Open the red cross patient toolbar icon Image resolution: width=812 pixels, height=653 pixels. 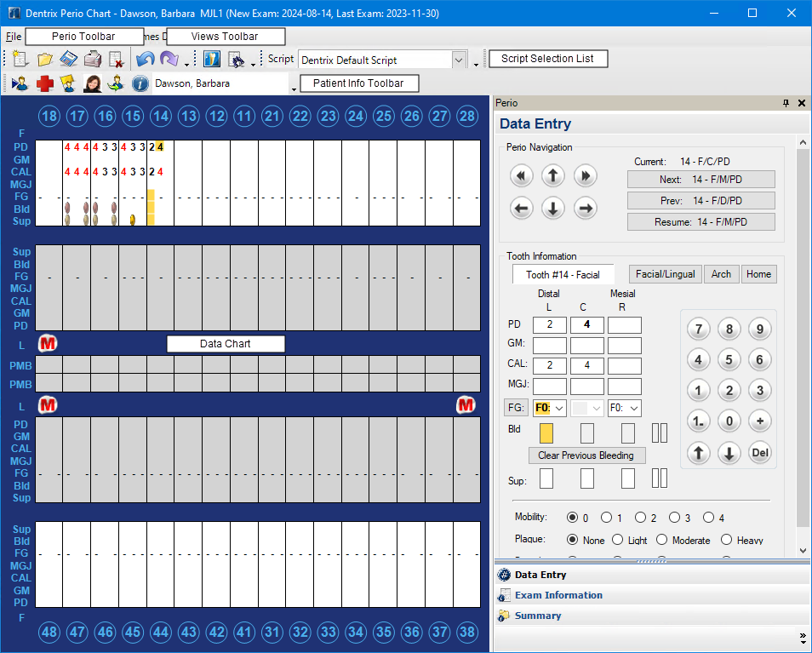pyautogui.click(x=44, y=83)
